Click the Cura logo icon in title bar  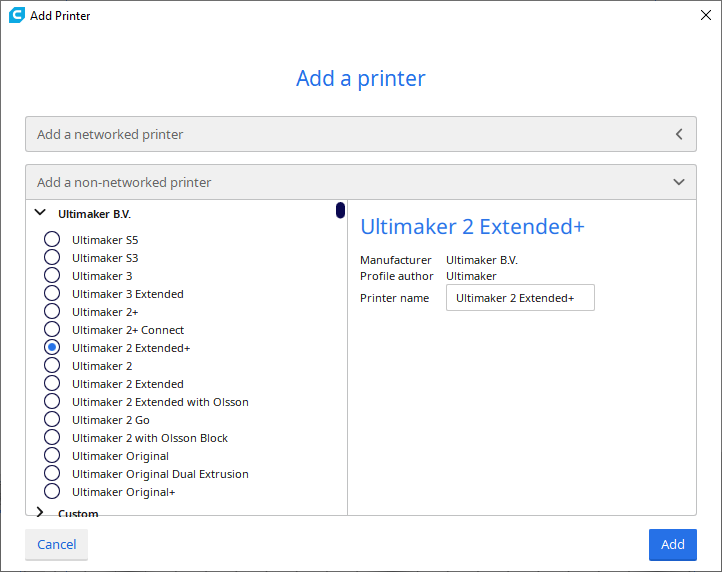[16, 15]
